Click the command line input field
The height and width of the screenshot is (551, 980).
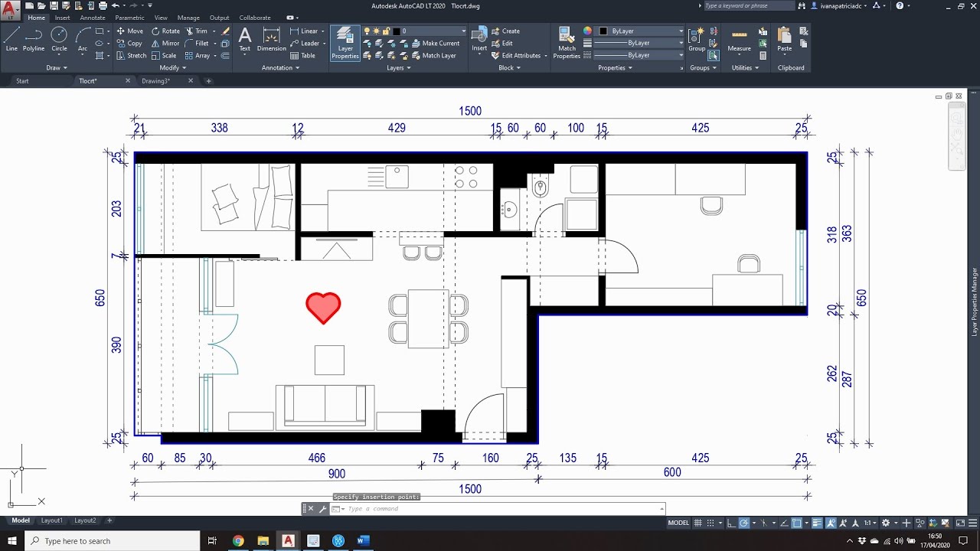[x=499, y=509]
